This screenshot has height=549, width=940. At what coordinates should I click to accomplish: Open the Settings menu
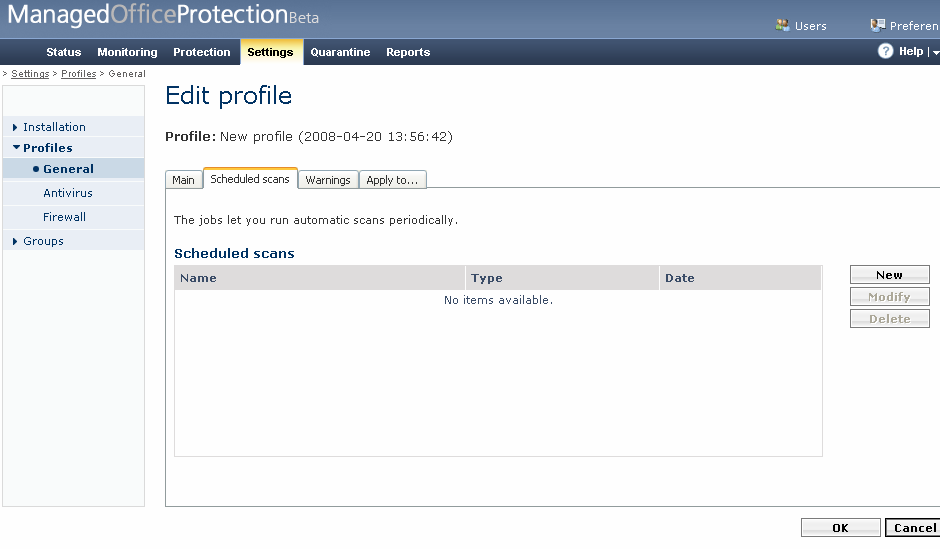(270, 52)
